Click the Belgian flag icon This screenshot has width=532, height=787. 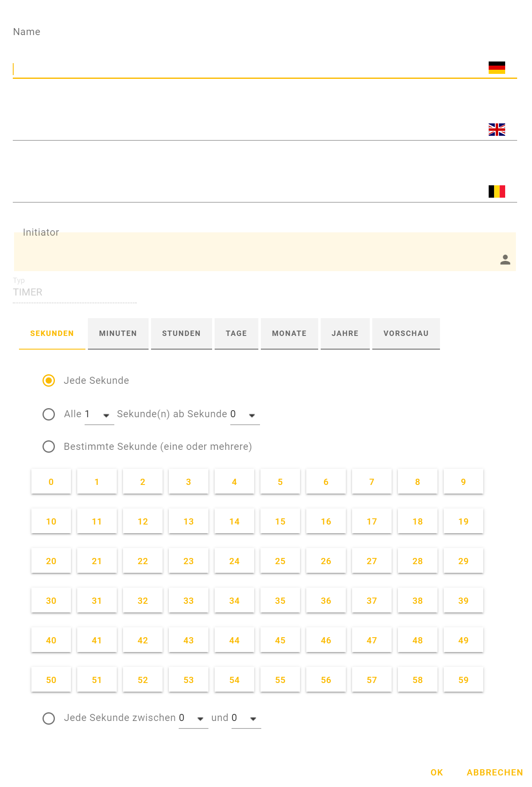click(497, 191)
